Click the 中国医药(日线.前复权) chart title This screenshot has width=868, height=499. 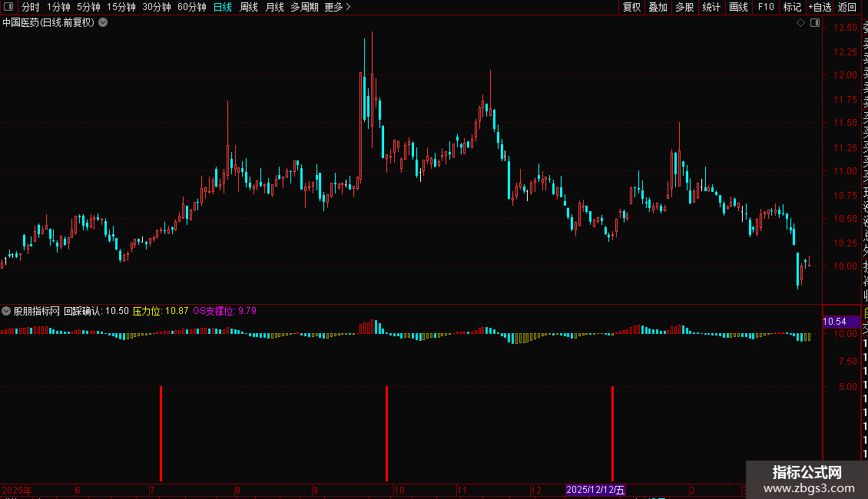48,23
